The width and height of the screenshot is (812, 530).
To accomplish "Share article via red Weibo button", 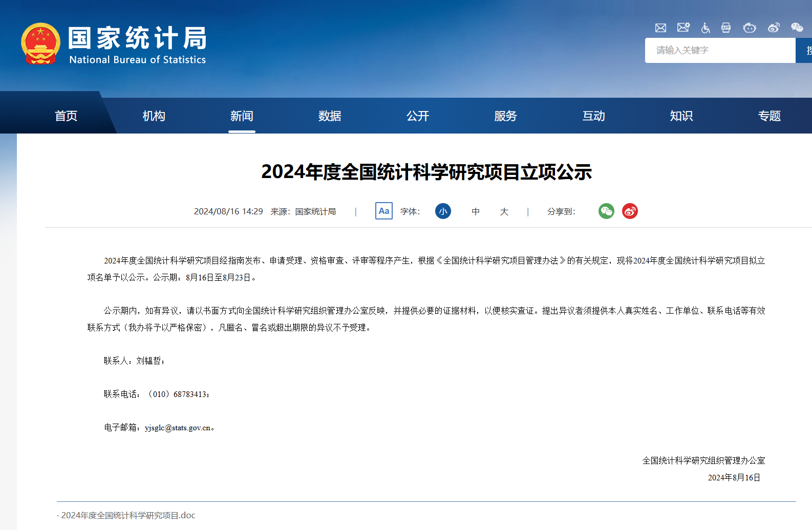I will pyautogui.click(x=630, y=211).
